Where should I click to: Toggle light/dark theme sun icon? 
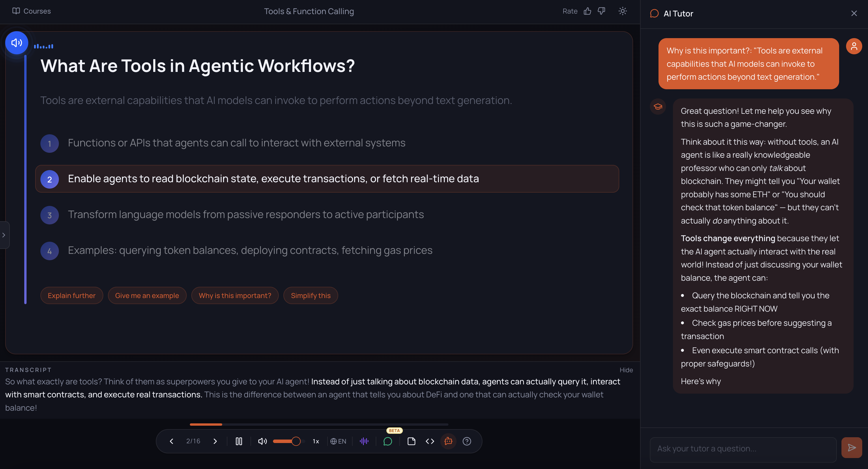pyautogui.click(x=622, y=11)
